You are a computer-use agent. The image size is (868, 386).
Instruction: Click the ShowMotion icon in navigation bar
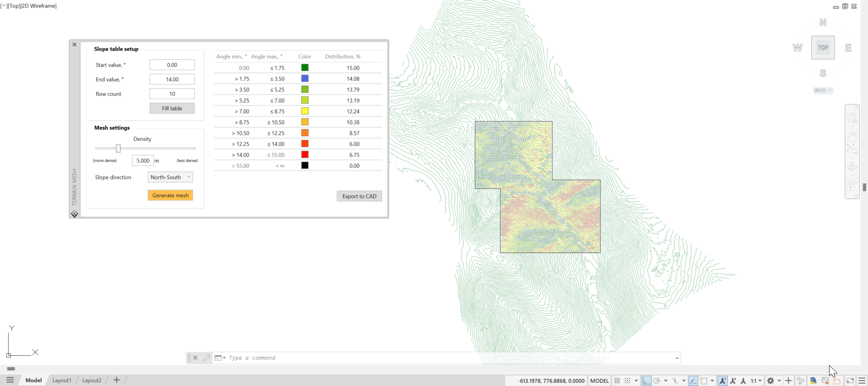click(852, 186)
